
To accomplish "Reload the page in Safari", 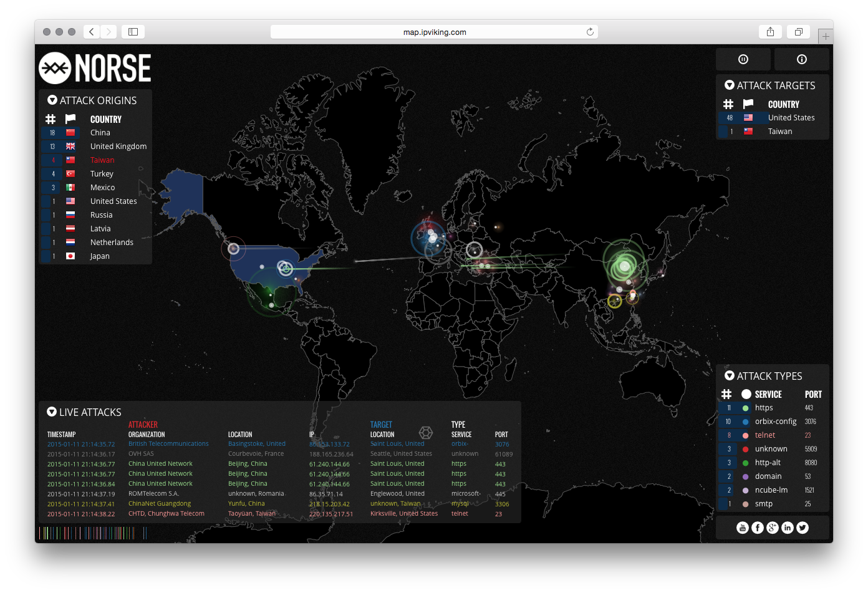I will pyautogui.click(x=590, y=31).
